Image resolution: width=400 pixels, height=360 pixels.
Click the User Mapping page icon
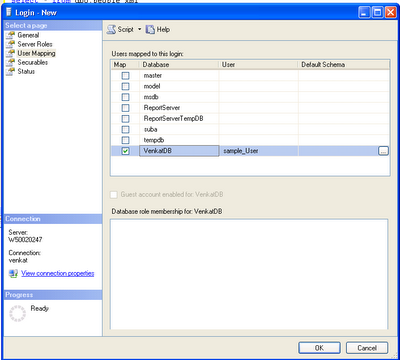click(x=11, y=53)
